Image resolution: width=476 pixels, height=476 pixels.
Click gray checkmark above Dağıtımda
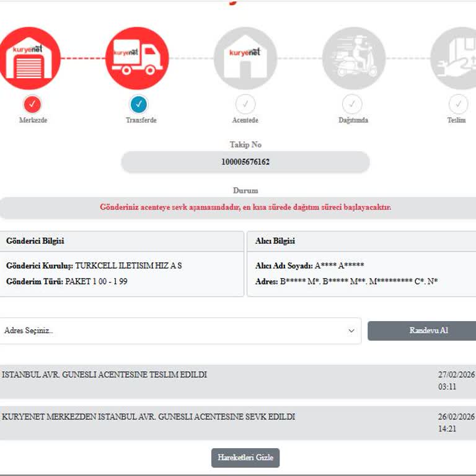[352, 104]
